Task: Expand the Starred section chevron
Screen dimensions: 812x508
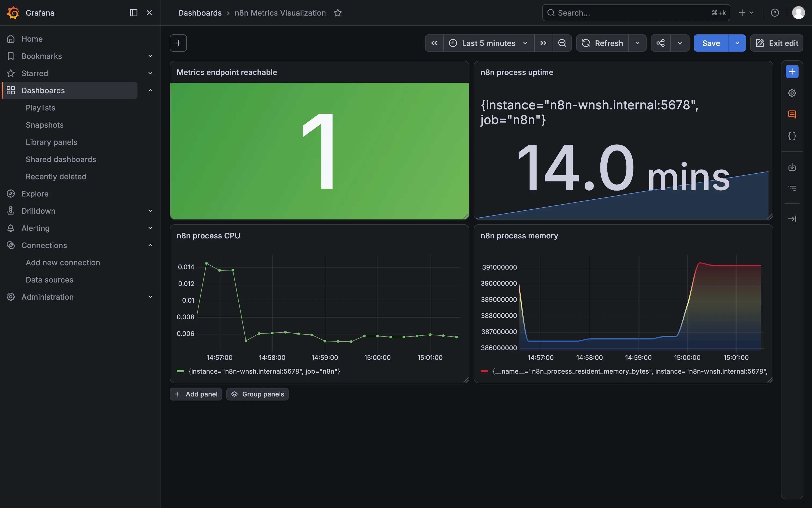Action: (x=150, y=73)
